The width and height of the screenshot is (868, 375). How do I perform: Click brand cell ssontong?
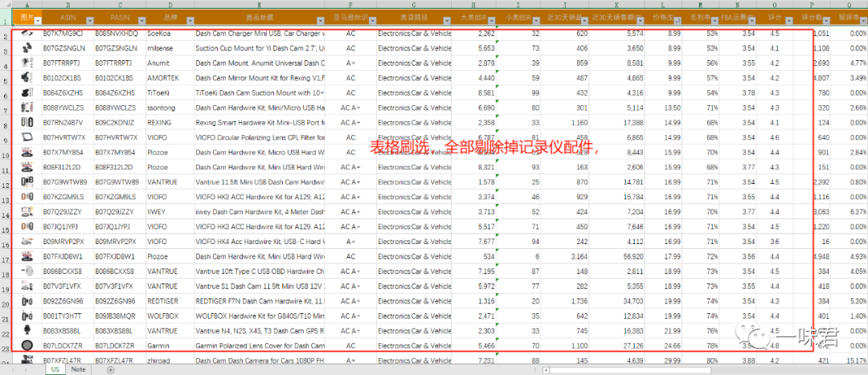170,108
